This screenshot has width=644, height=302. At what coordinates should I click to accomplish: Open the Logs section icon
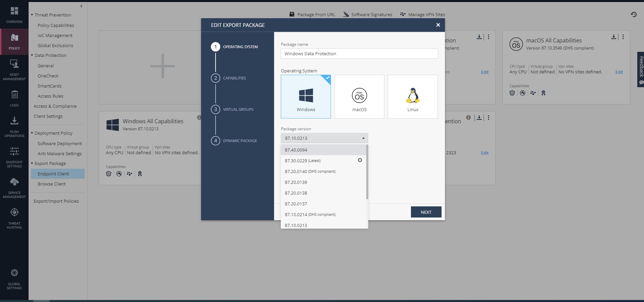[x=14, y=95]
